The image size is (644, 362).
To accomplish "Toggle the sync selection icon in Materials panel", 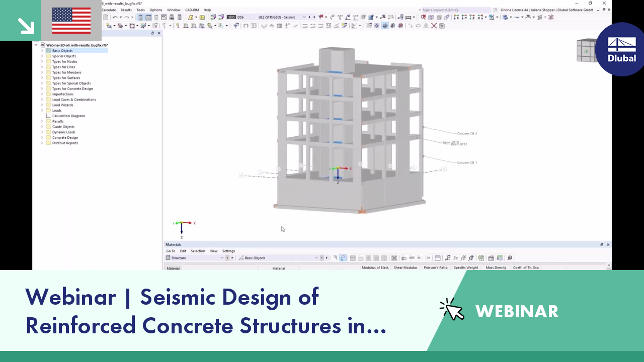I will coord(343,257).
